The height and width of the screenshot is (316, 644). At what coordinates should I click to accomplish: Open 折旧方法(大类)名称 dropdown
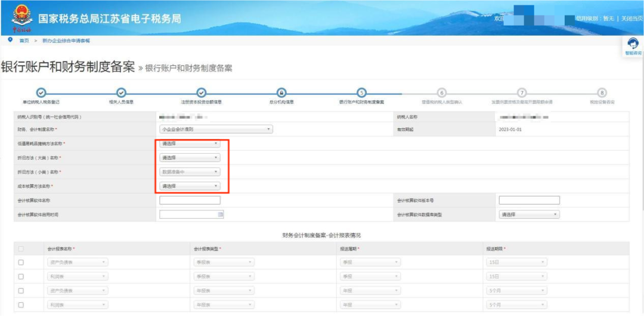tap(190, 158)
